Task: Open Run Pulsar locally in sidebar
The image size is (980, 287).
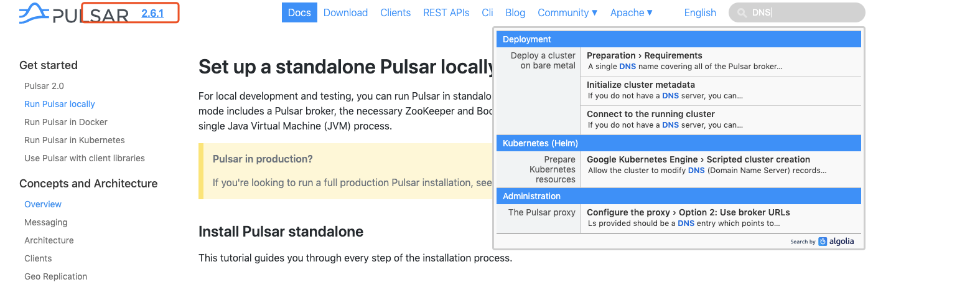Action: 60,104
